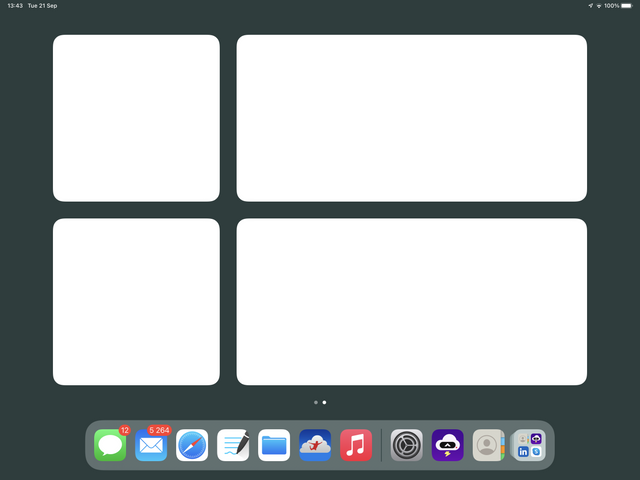Switch to the first home screen page dot
The image size is (640, 480).
click(x=316, y=402)
